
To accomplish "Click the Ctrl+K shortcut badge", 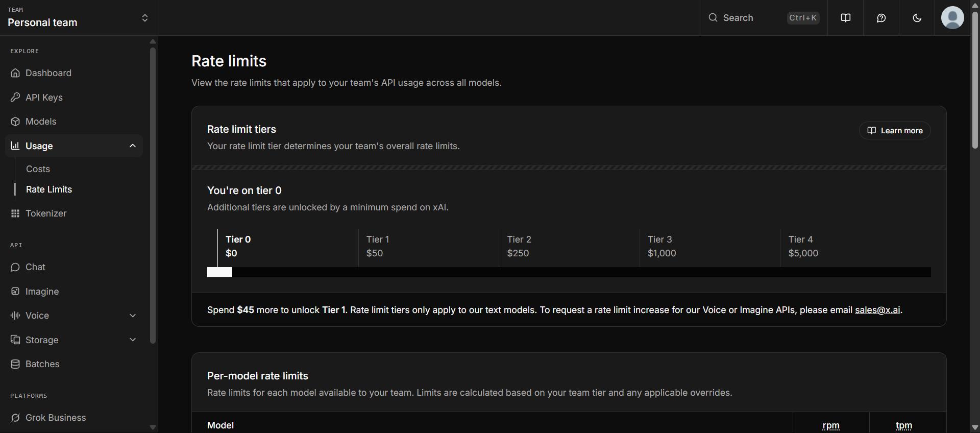I will point(803,18).
